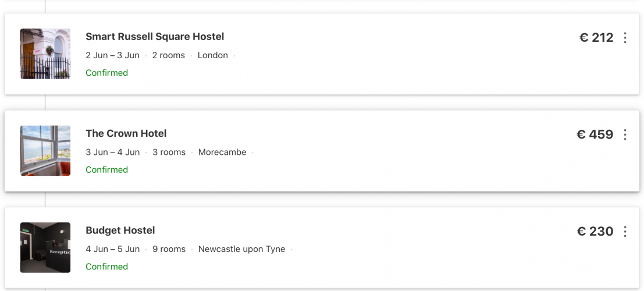This screenshot has height=291, width=644.
Task: Click The Crown Hotel room photo
Action: click(x=45, y=151)
